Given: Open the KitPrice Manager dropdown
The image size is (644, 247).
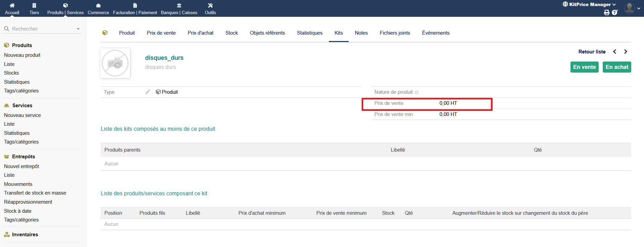Looking at the screenshot, I should coord(590,4).
